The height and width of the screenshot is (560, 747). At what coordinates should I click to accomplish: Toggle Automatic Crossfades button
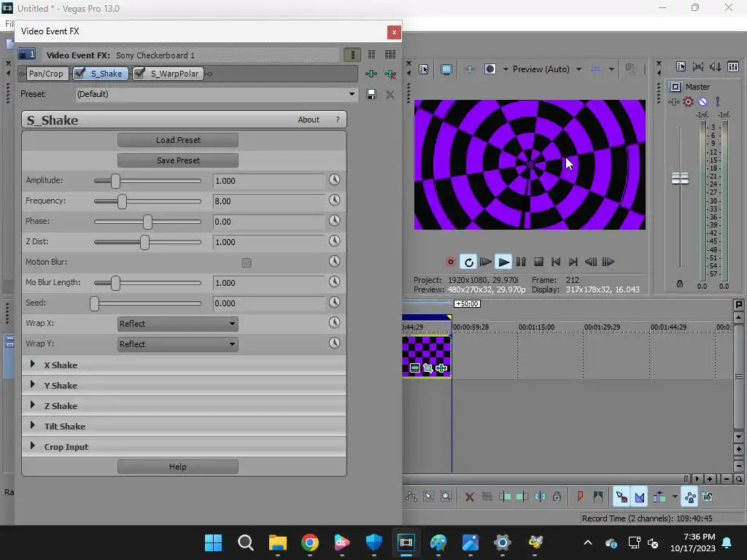(640, 497)
